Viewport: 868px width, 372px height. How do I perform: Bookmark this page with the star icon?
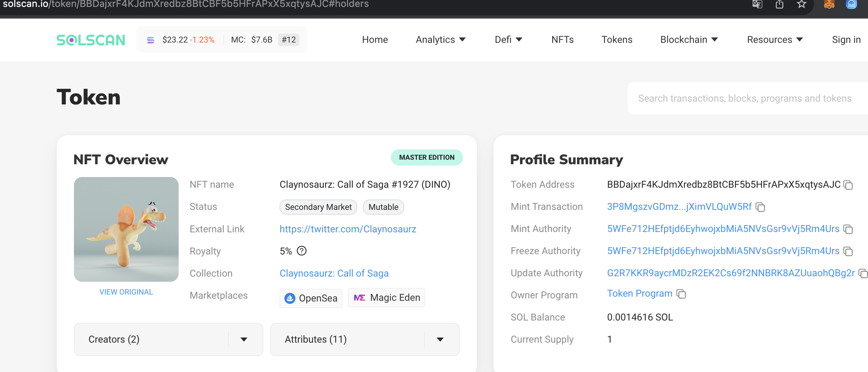click(801, 4)
